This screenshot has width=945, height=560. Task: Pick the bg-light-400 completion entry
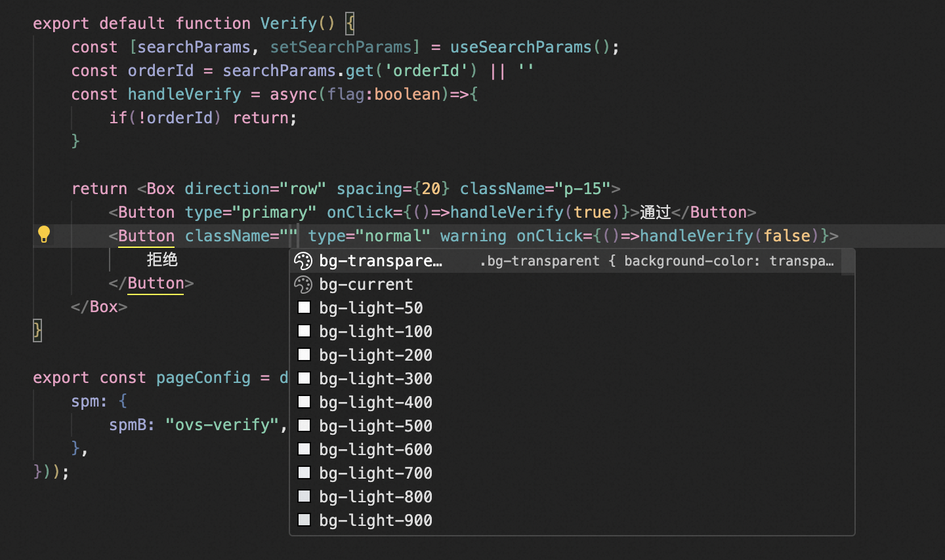coord(566,403)
